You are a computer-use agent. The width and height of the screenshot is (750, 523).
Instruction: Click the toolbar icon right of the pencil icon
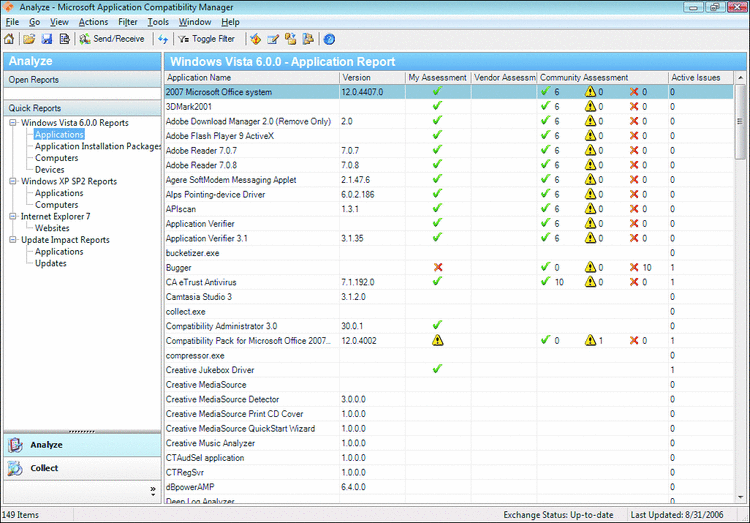coord(291,39)
